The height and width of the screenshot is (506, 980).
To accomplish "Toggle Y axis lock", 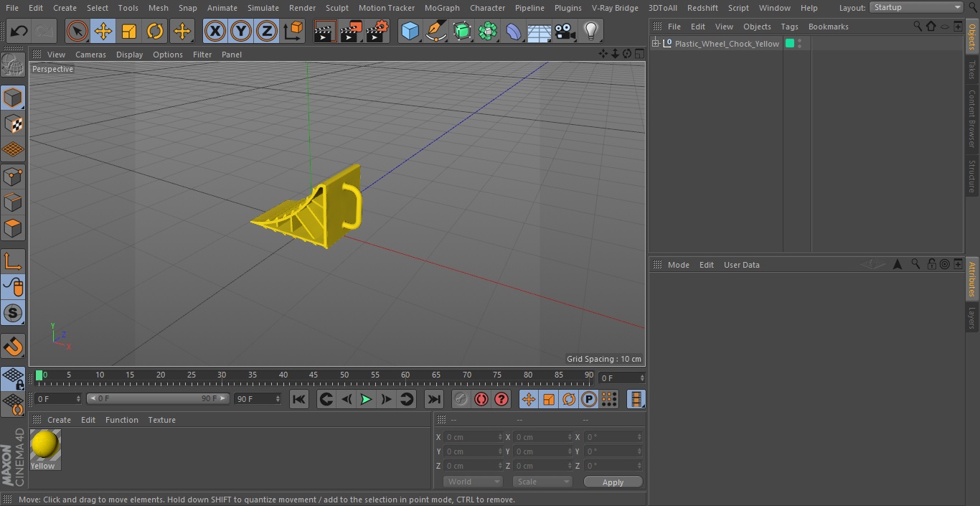I will point(241,31).
